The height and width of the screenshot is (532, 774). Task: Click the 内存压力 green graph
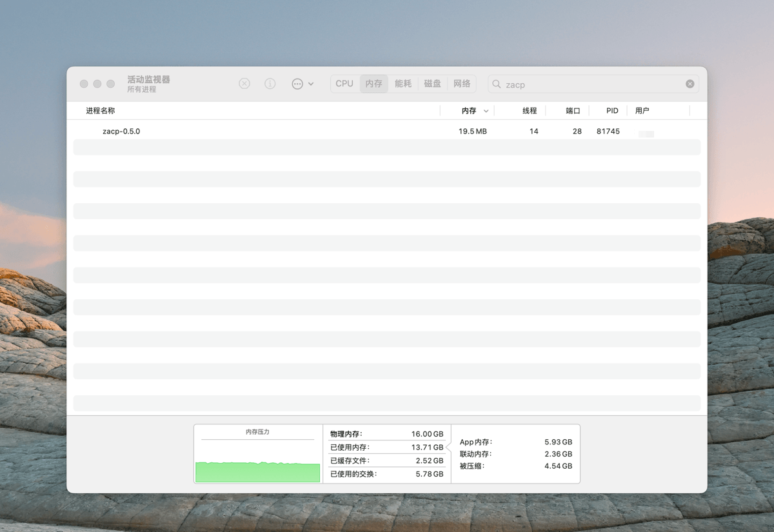(258, 472)
